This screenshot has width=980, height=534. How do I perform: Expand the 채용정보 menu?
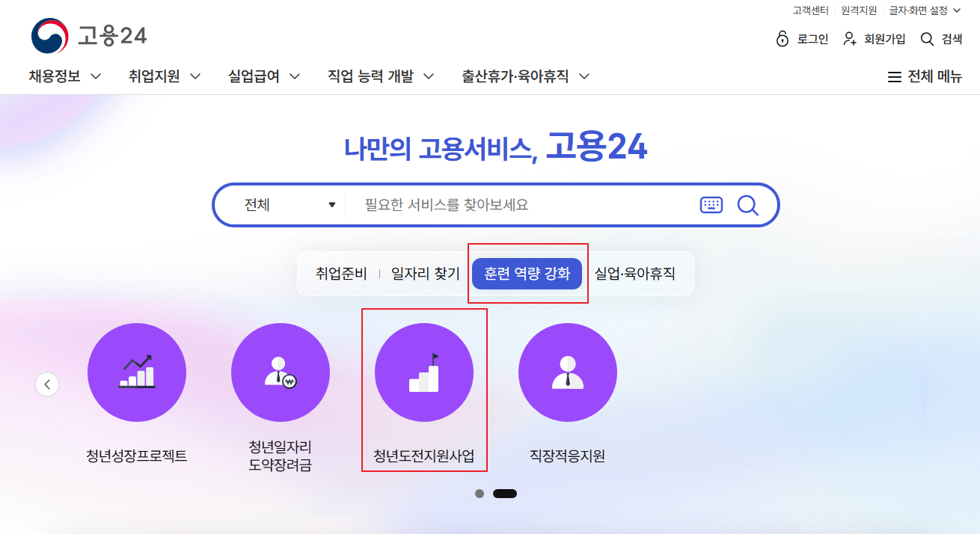[65, 76]
